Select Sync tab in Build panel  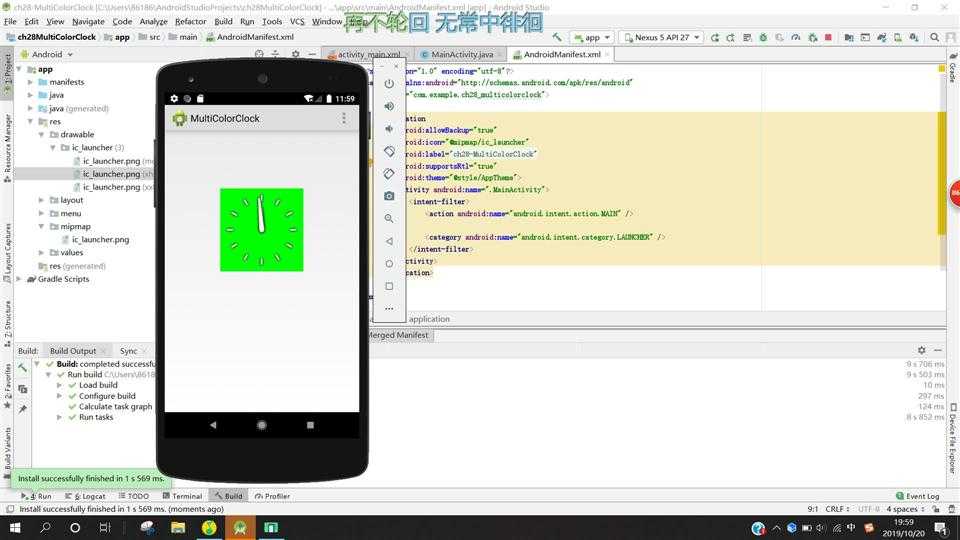click(x=129, y=351)
